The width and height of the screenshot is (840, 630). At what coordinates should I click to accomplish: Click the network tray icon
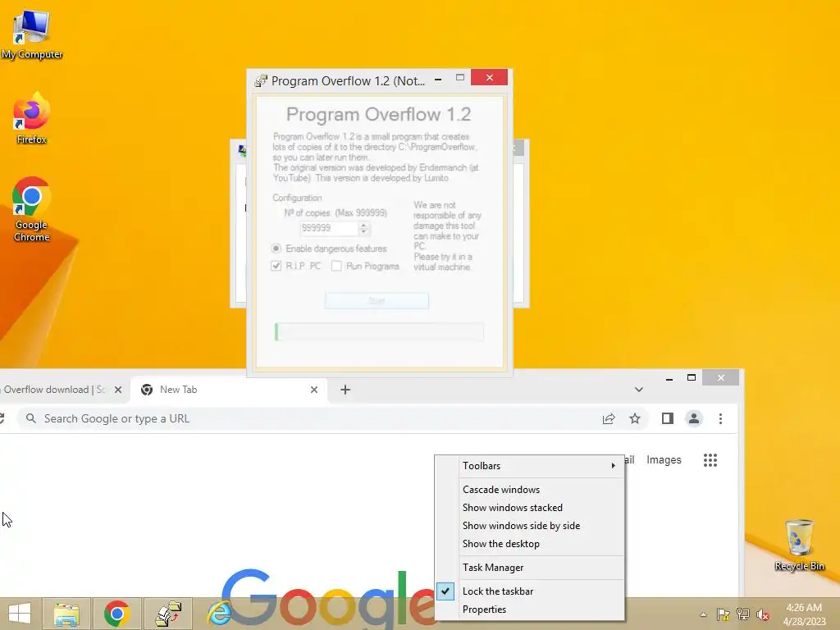point(743,614)
